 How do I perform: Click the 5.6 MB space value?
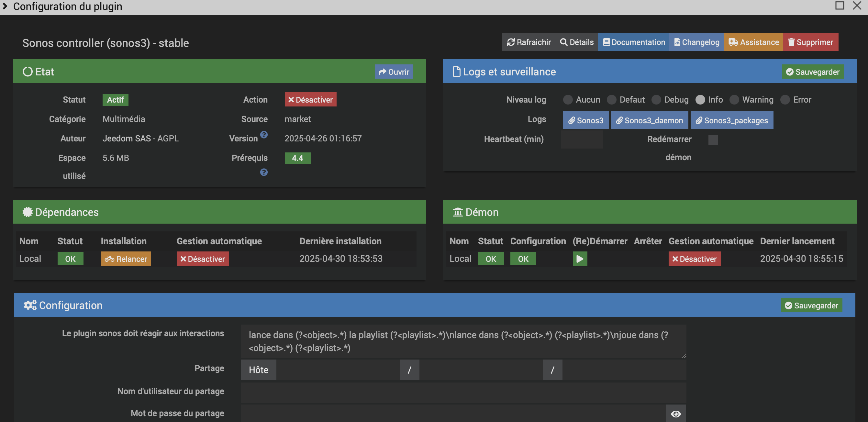click(x=116, y=158)
